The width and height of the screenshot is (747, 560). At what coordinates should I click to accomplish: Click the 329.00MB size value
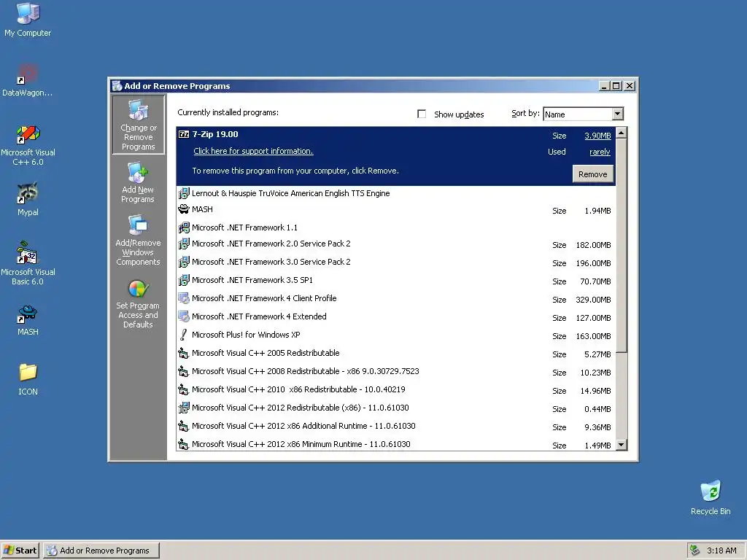click(x=593, y=300)
